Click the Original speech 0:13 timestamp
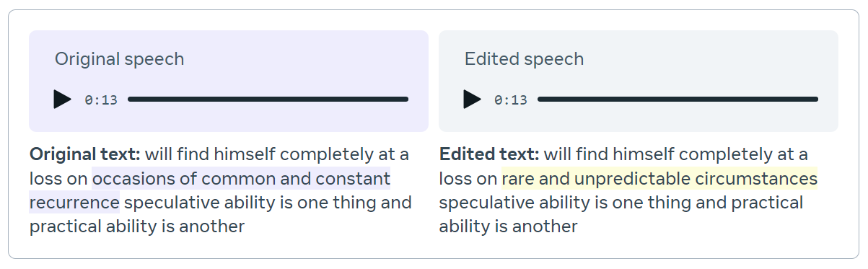This screenshot has height=269, width=868. click(x=101, y=100)
